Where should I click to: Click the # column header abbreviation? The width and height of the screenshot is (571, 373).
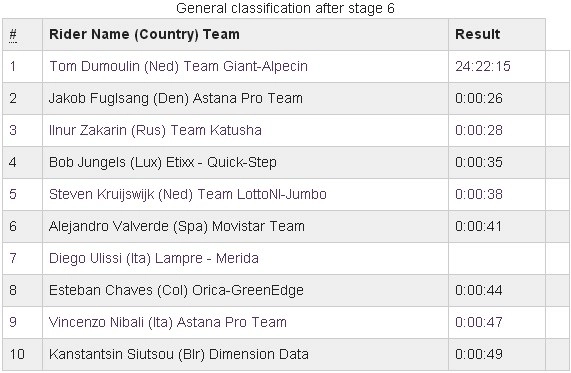[13, 35]
